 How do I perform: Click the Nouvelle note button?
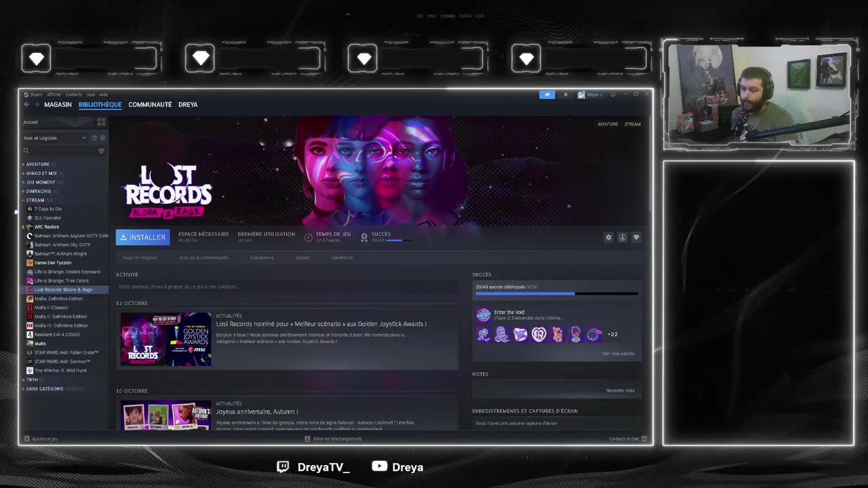(x=620, y=390)
